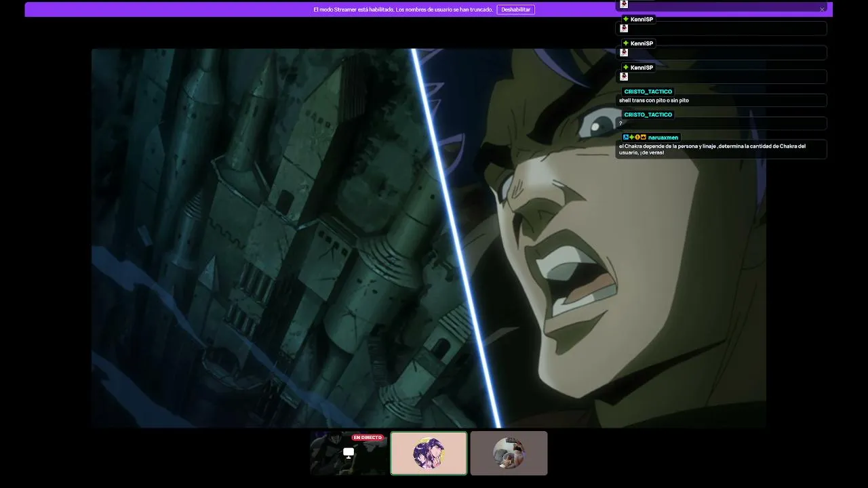Select the participant tile with green border
Image resolution: width=868 pixels, height=488 pixels.
tap(429, 453)
